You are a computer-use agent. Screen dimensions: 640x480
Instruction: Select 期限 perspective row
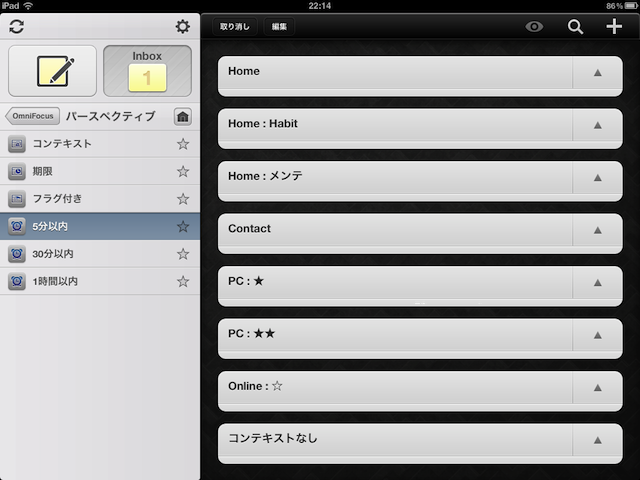[x=100, y=171]
